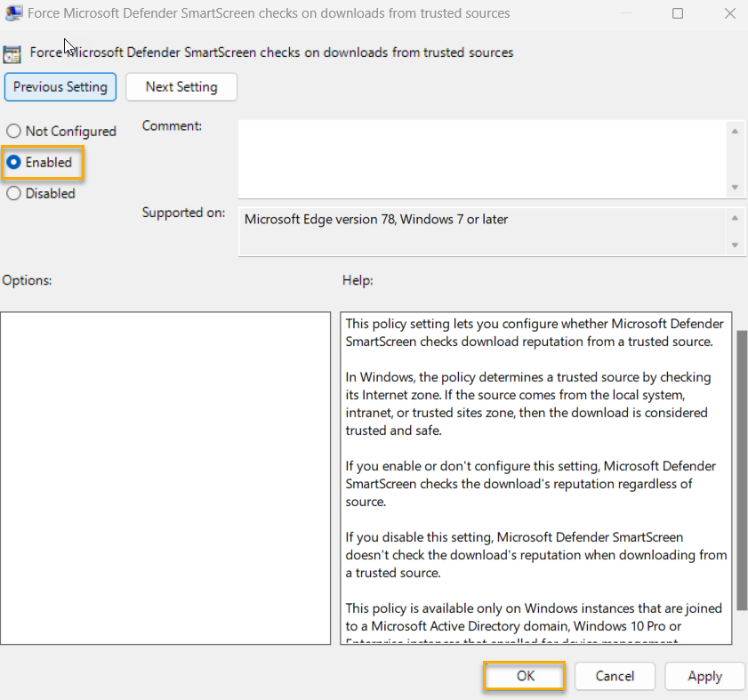Go to Next Setting
This screenshot has height=700, width=748.
point(181,87)
